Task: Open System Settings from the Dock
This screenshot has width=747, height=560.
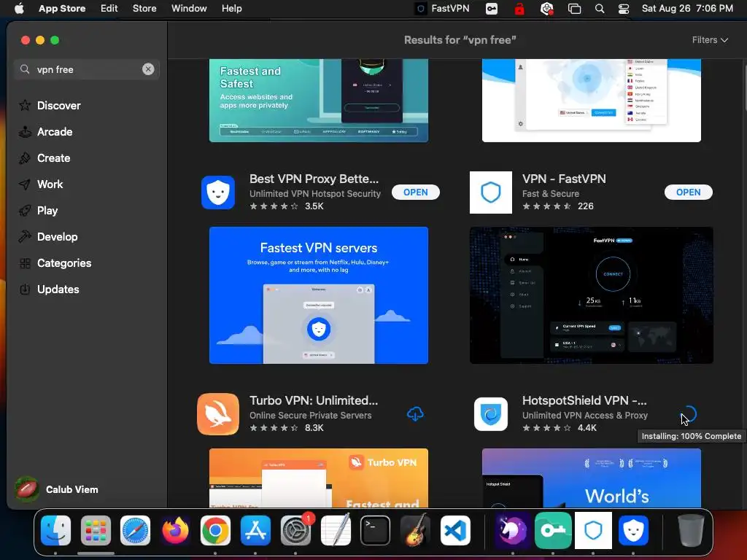Action: click(x=295, y=530)
